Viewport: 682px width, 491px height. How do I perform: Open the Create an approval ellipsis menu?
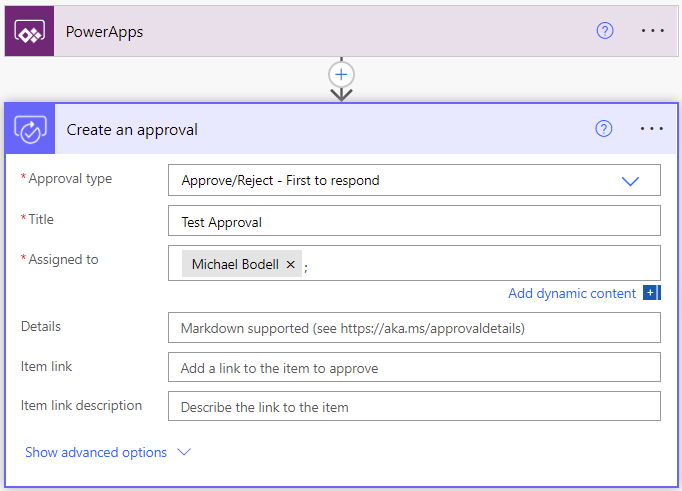[652, 129]
